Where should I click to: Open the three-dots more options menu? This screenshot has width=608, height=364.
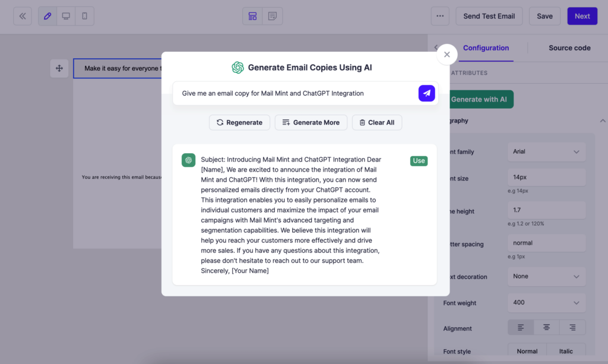440,16
